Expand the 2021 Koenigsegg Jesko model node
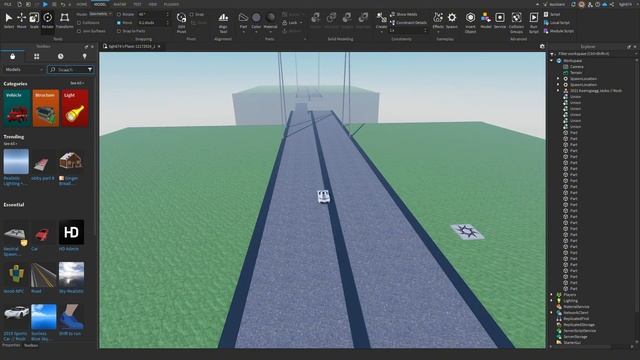 click(558, 91)
